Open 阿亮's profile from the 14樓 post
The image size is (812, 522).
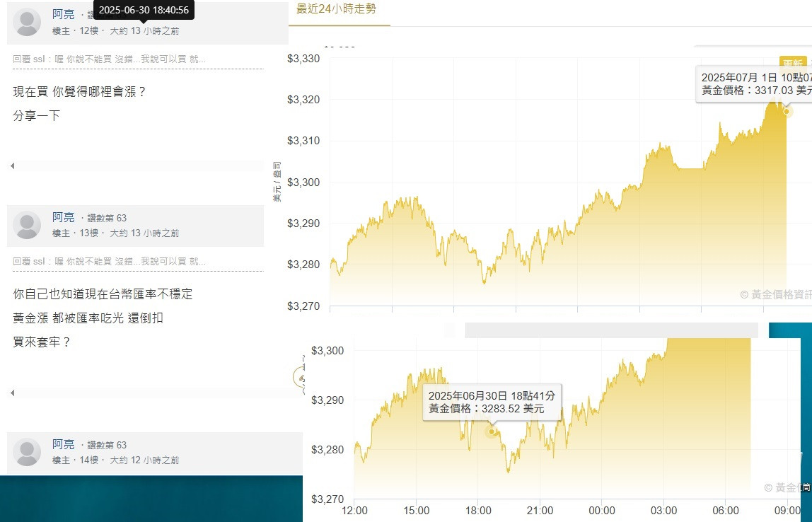point(63,444)
